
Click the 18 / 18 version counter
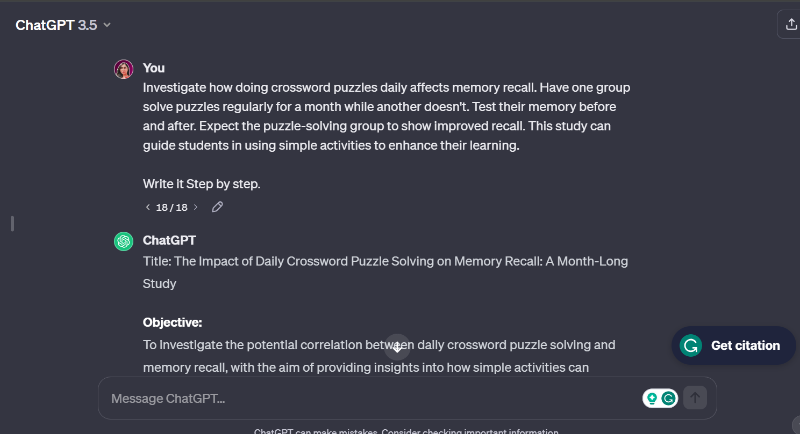pyautogui.click(x=171, y=208)
